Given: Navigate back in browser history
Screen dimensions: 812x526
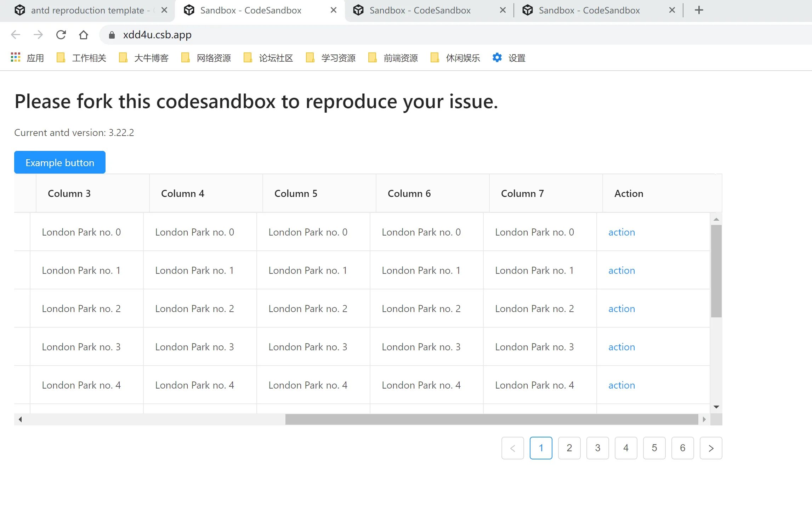Looking at the screenshot, I should [16, 35].
